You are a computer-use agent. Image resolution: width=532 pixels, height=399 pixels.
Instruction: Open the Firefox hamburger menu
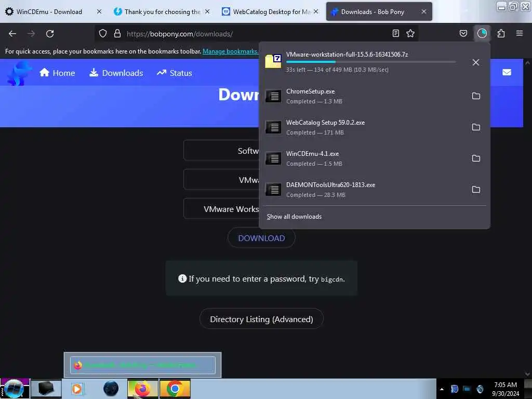point(520,33)
